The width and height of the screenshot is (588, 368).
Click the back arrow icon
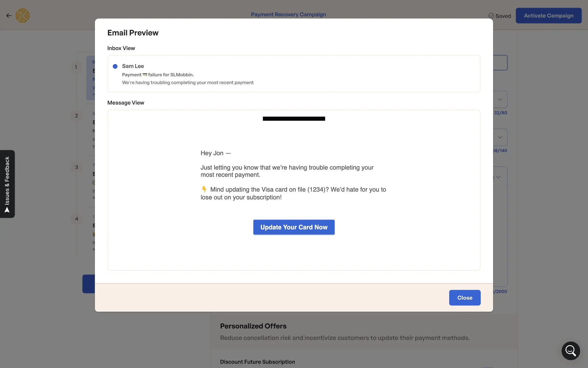coord(9,16)
